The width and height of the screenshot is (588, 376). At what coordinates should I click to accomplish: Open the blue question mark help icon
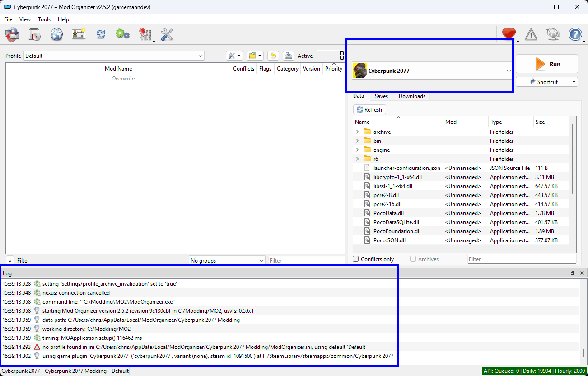[x=575, y=34]
